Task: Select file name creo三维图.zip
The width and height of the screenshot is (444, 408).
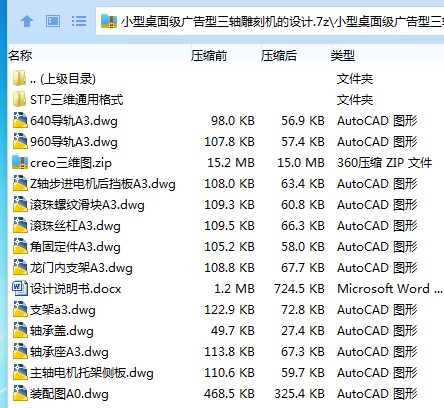Action: [x=71, y=163]
